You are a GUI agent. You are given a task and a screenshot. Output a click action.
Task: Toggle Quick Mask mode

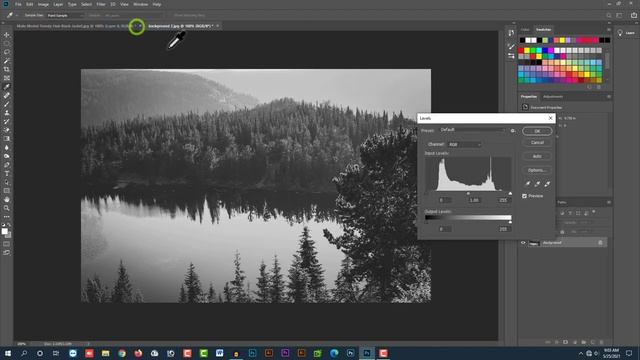[x=7, y=244]
